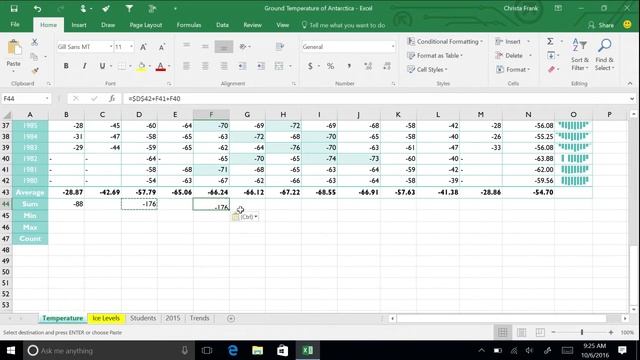The height and width of the screenshot is (360, 640).
Task: Toggle Underline formatting
Action: [x=102, y=66]
